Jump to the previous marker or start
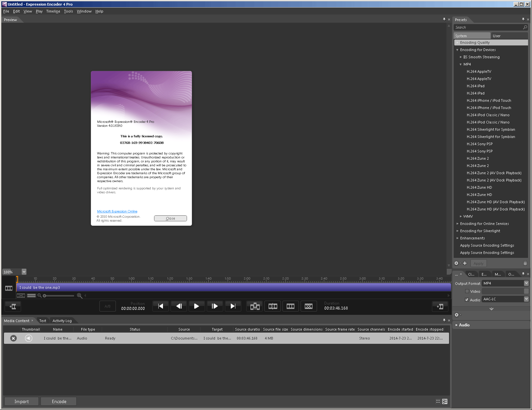The width and height of the screenshot is (532, 410). 161,306
